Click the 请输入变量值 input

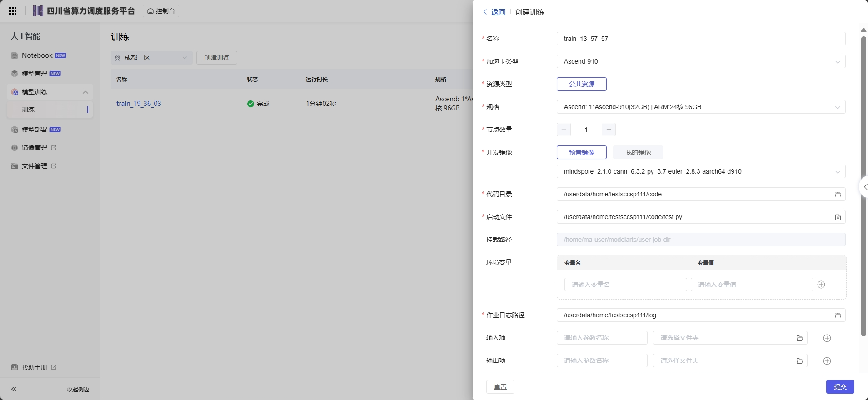(752, 285)
